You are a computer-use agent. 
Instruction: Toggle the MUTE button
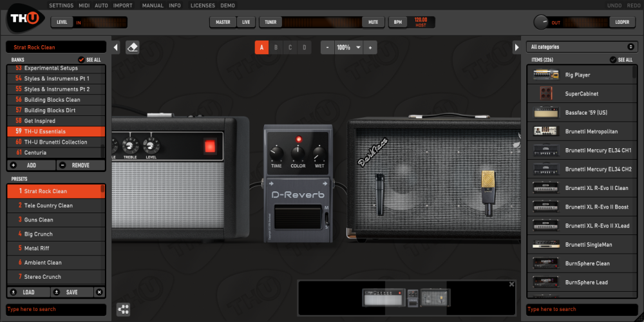click(374, 22)
